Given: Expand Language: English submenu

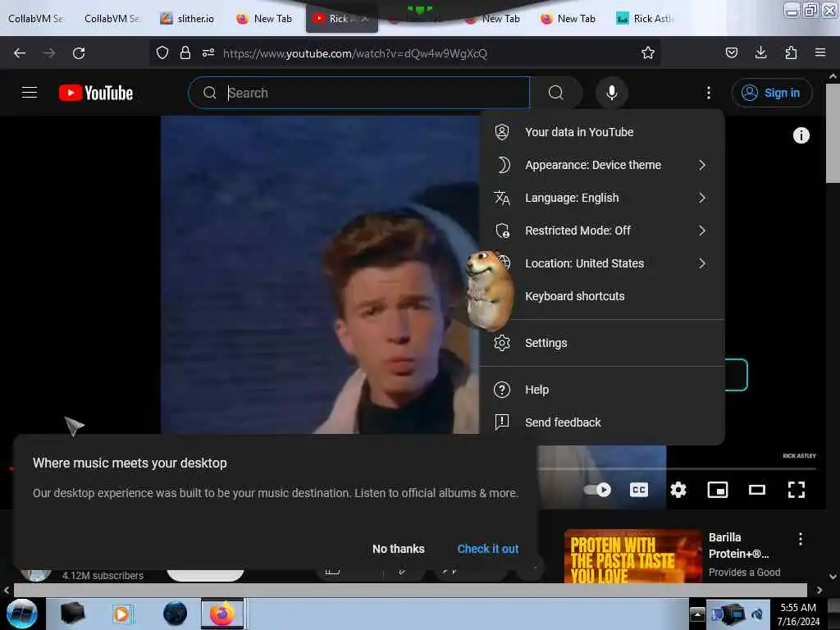Looking at the screenshot, I should pos(601,198).
